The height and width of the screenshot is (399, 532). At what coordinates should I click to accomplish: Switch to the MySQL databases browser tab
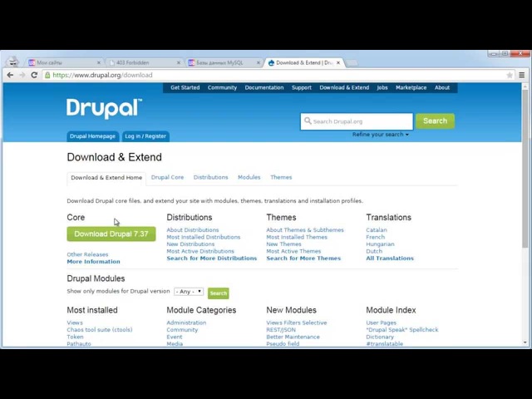tap(224, 63)
